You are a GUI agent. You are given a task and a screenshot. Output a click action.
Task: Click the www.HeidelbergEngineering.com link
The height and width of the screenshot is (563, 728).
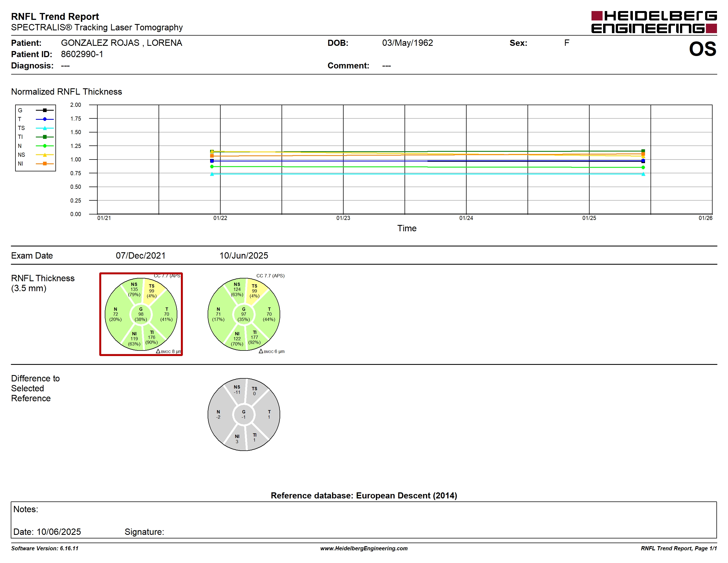coord(364,548)
